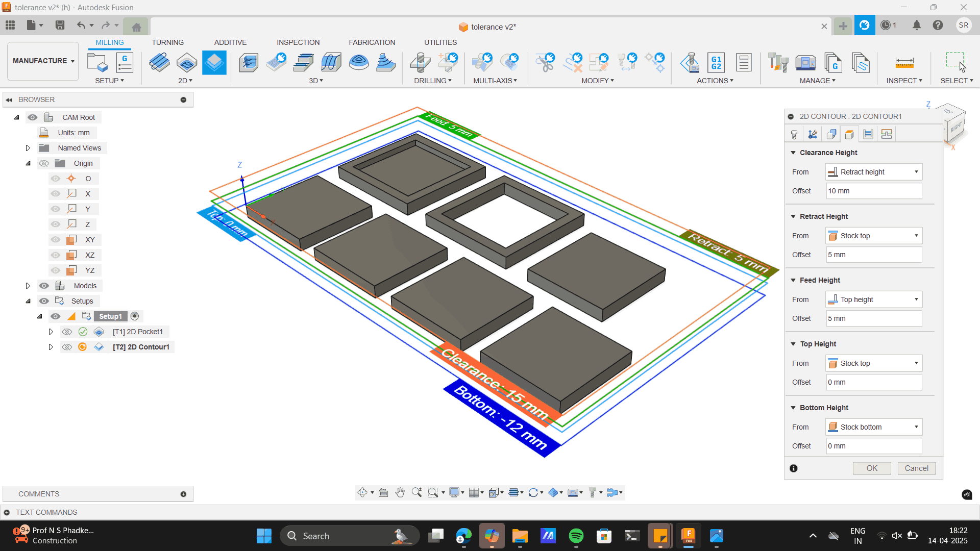Image resolution: width=980 pixels, height=551 pixels.
Task: Show the XY origin plane
Action: (x=56, y=240)
